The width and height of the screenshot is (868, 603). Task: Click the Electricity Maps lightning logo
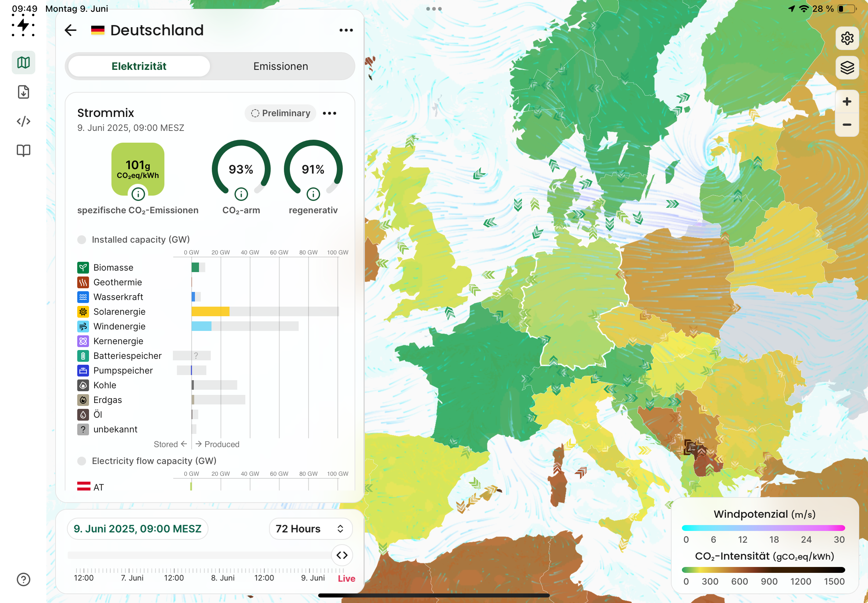(24, 25)
